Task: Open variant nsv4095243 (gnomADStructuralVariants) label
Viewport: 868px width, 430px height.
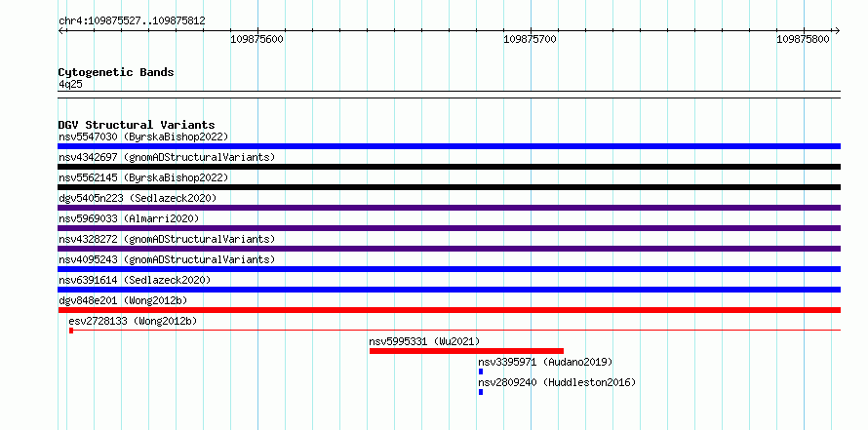Action: 167,259
